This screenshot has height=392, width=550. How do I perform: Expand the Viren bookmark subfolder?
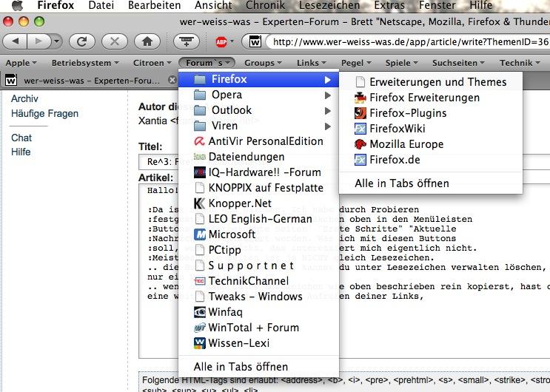224,126
